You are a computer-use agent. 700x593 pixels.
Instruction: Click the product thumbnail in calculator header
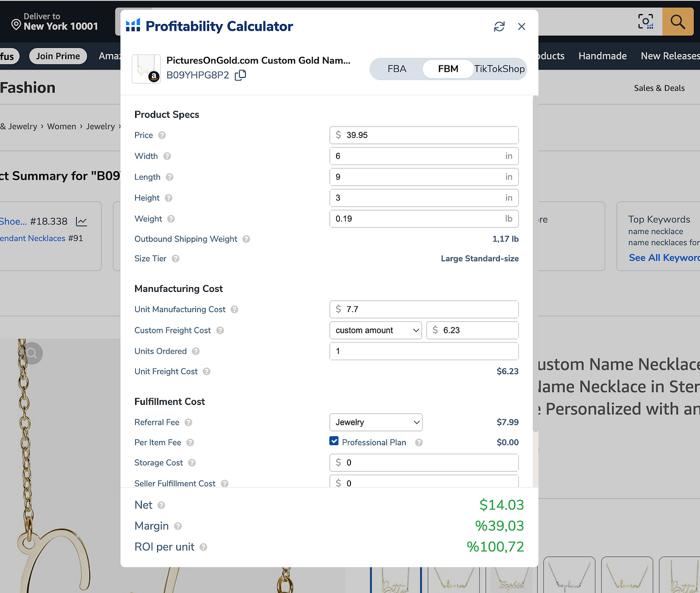(x=146, y=69)
